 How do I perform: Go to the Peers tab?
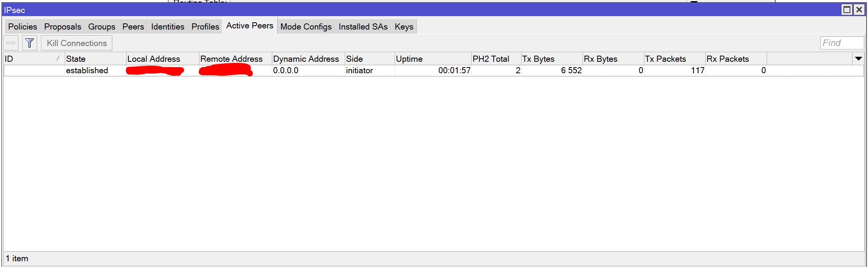coord(133,26)
